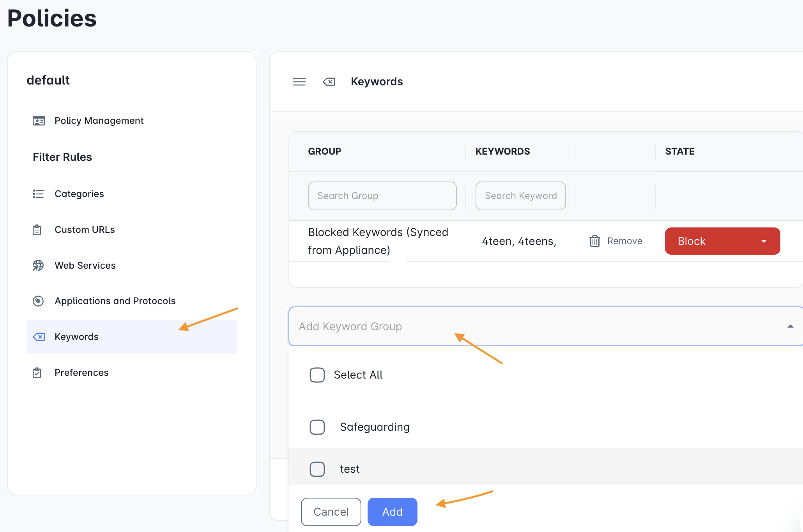Click the GROUP column header
803x532 pixels.
[x=325, y=151]
